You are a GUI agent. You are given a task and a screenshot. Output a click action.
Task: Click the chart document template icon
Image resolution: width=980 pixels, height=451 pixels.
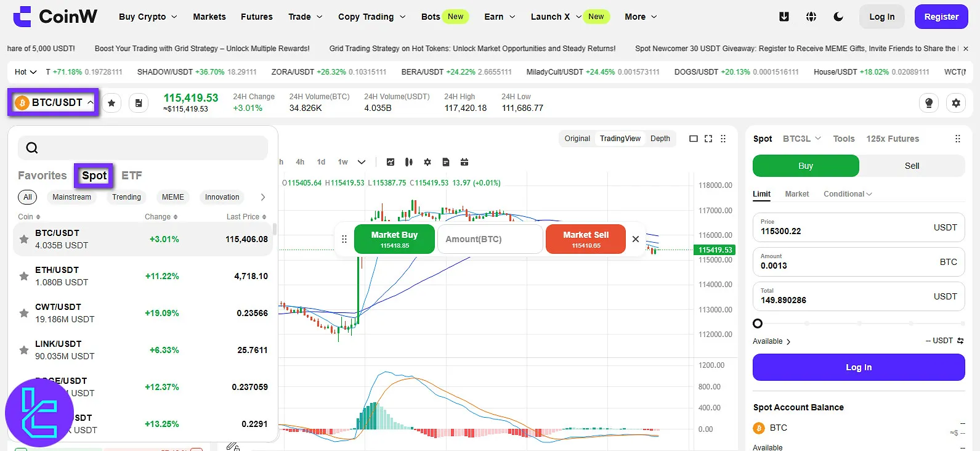click(446, 162)
